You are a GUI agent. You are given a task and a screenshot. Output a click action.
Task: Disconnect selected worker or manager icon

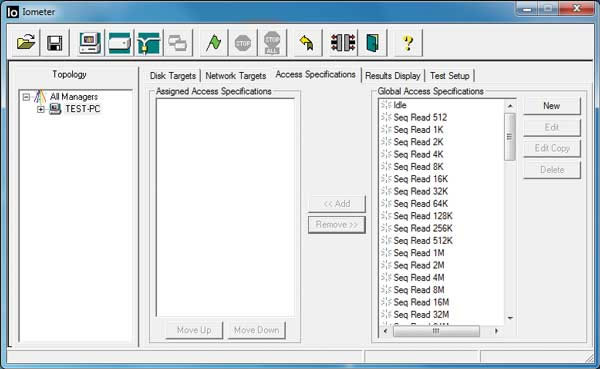coord(343,42)
